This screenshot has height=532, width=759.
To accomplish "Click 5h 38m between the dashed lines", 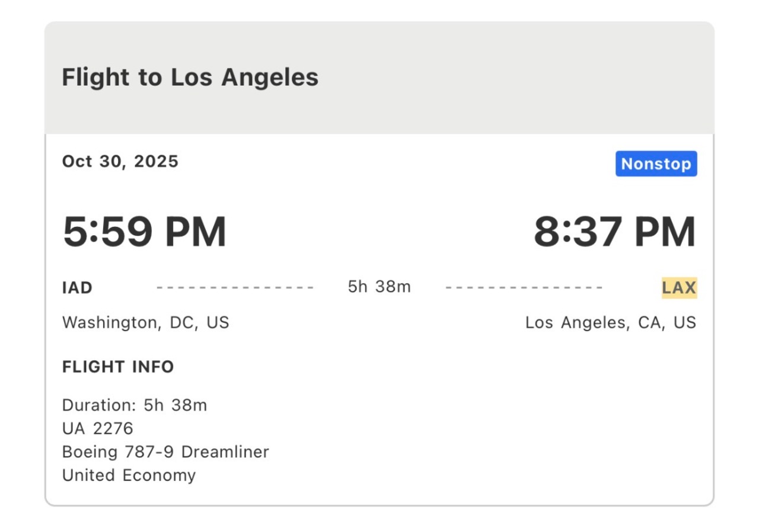I will point(379,287).
